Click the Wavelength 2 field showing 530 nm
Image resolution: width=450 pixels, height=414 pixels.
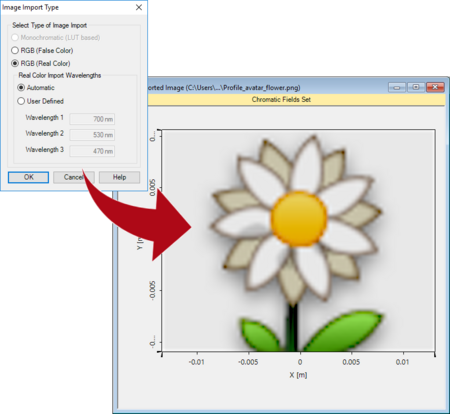92,135
